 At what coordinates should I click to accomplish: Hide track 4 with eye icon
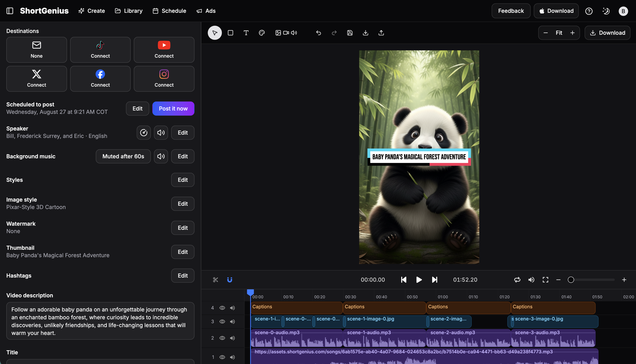coord(222,308)
